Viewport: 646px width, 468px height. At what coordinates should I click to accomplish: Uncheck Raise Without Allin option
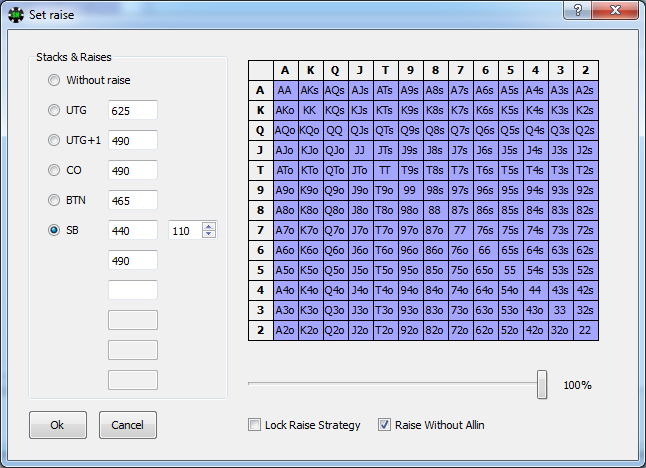point(385,425)
